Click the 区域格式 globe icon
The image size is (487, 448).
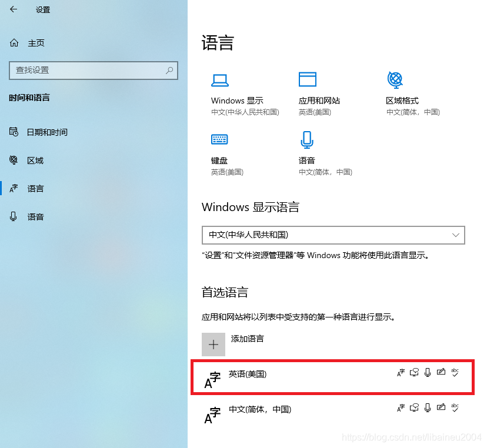click(x=395, y=79)
